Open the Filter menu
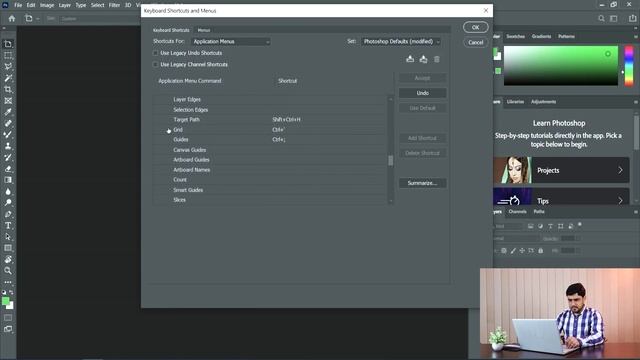The height and width of the screenshot is (360, 640). [114, 5]
